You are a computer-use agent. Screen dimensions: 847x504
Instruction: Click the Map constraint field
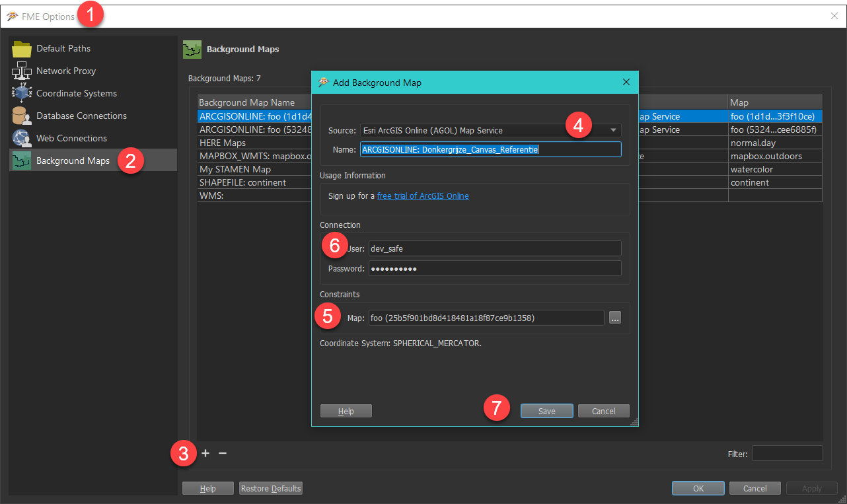point(486,318)
